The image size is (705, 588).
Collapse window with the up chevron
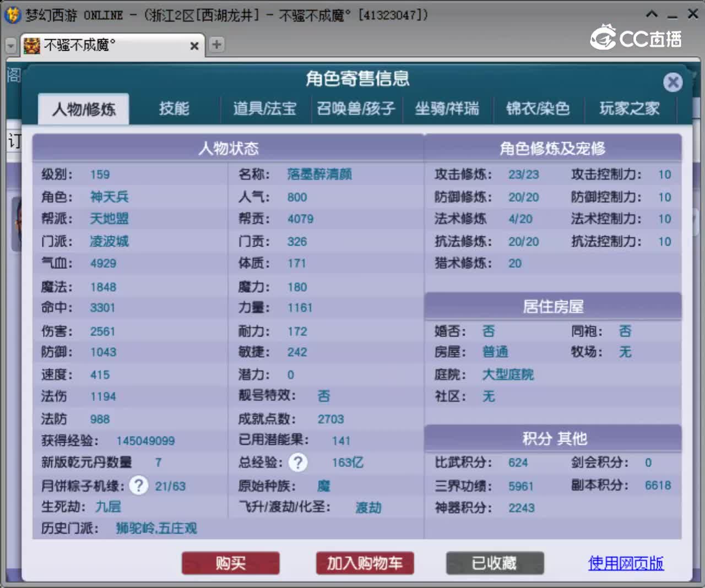point(652,14)
